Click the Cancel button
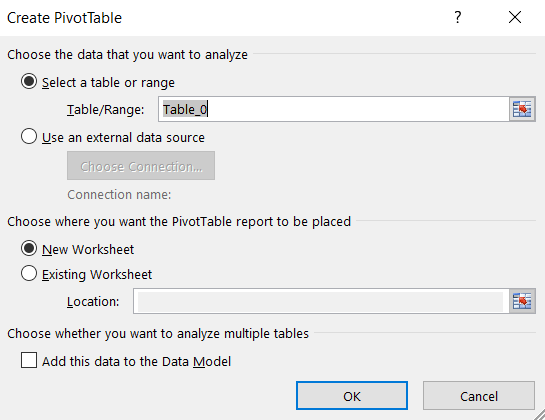 479,396
